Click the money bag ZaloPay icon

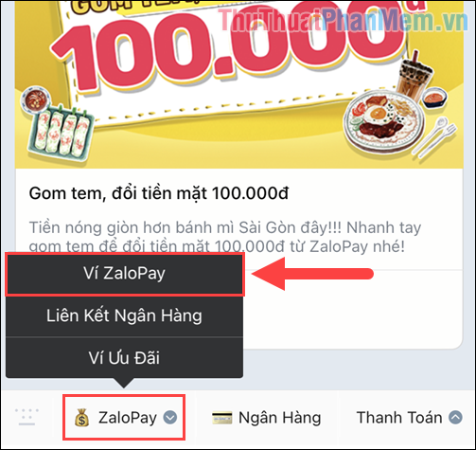pyautogui.click(x=82, y=418)
